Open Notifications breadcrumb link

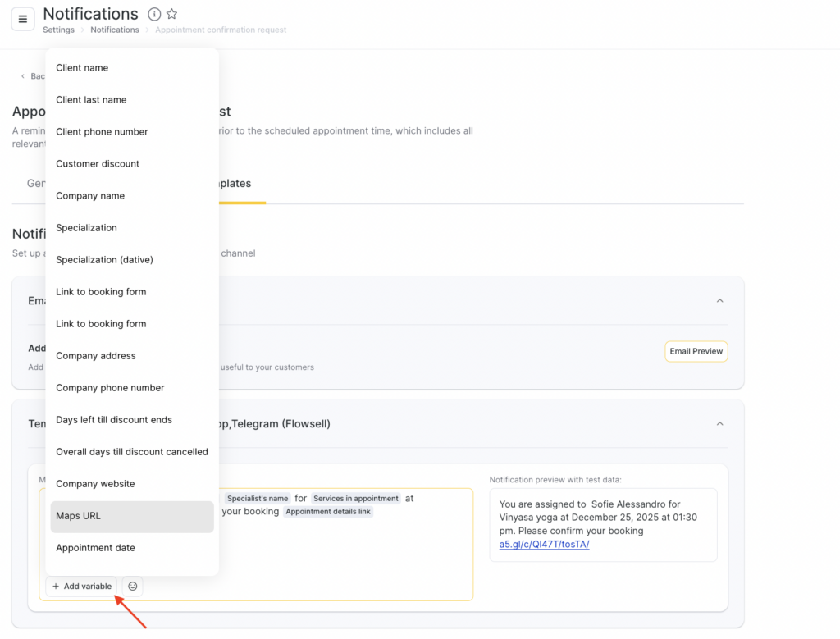(x=114, y=30)
